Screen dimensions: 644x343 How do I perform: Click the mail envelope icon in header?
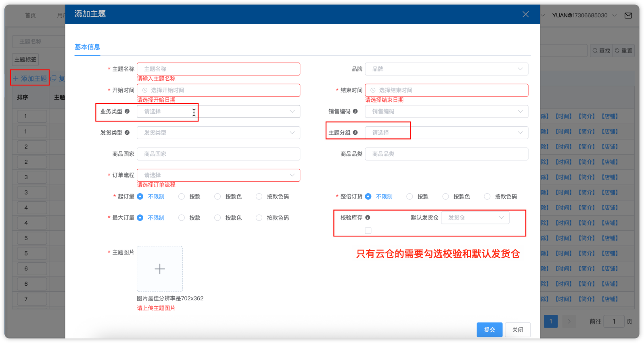click(x=628, y=15)
